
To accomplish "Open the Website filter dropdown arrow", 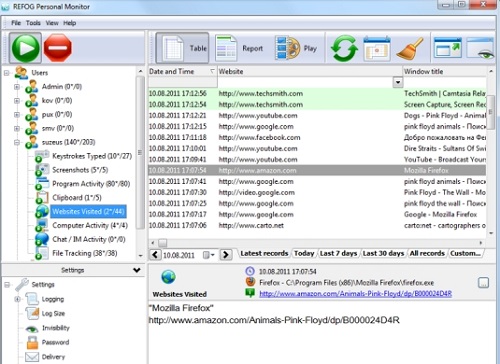I will click(x=398, y=82).
